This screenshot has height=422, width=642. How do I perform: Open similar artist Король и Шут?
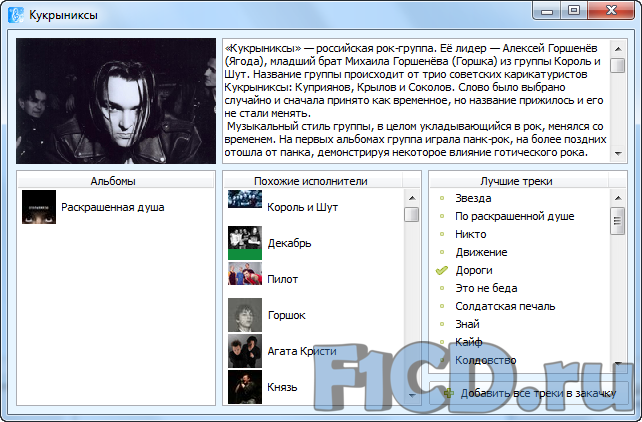(302, 207)
